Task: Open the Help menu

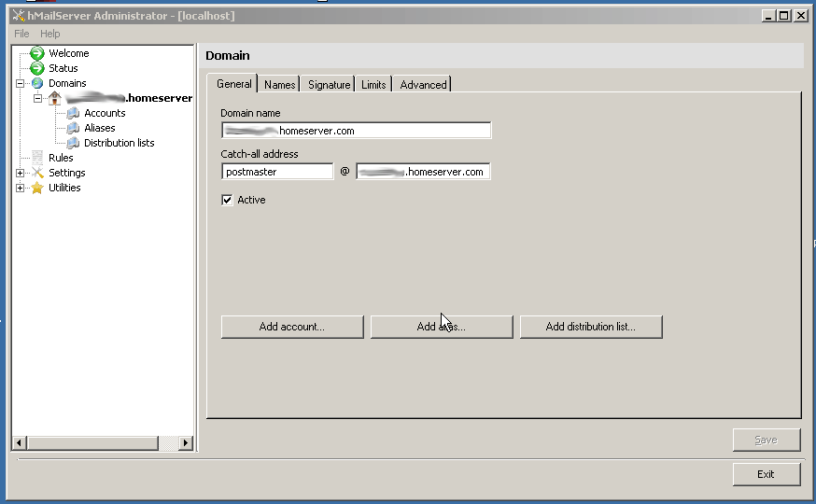Action: (50, 34)
